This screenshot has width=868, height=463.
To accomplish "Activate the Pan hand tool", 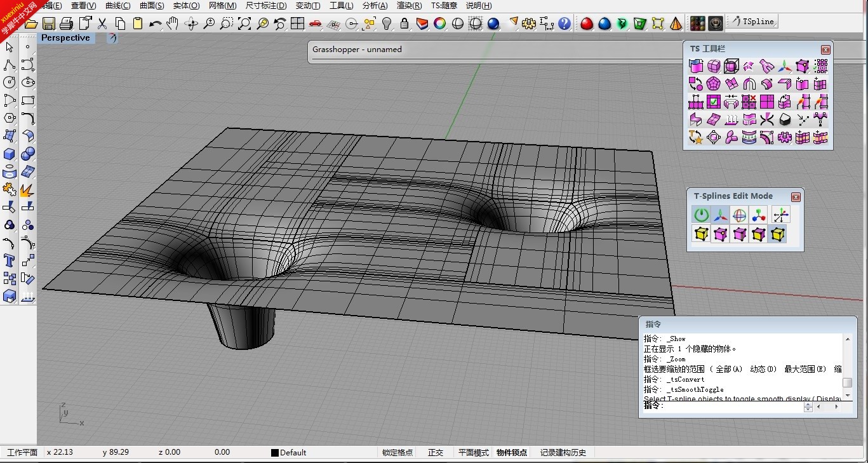I will 173,24.
